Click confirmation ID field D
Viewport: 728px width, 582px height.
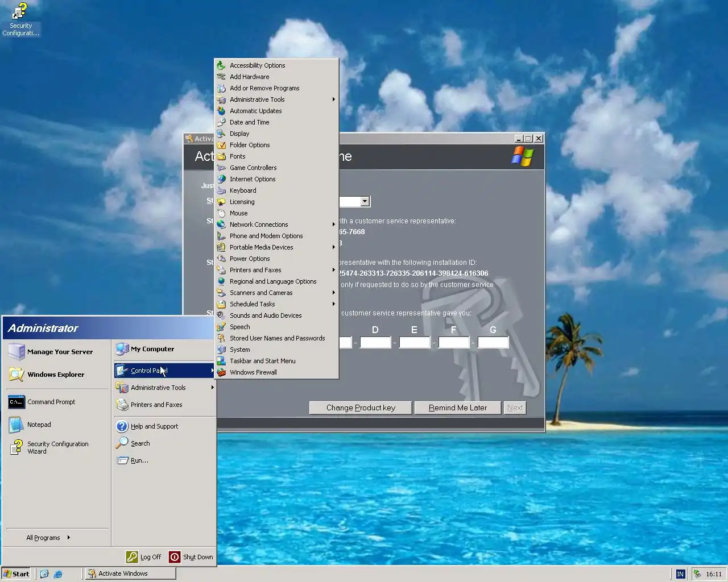coord(375,342)
